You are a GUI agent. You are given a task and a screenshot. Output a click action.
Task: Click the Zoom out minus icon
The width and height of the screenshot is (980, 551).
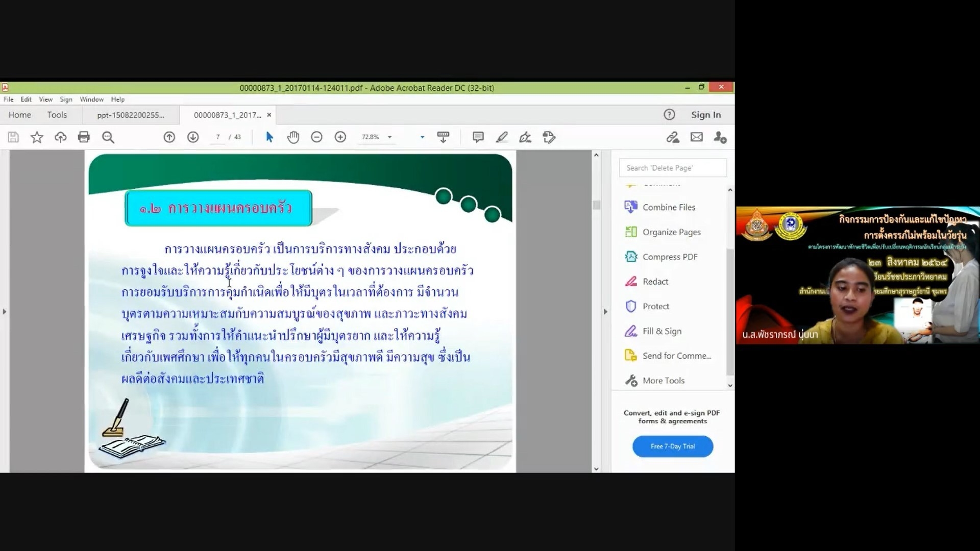(x=316, y=137)
